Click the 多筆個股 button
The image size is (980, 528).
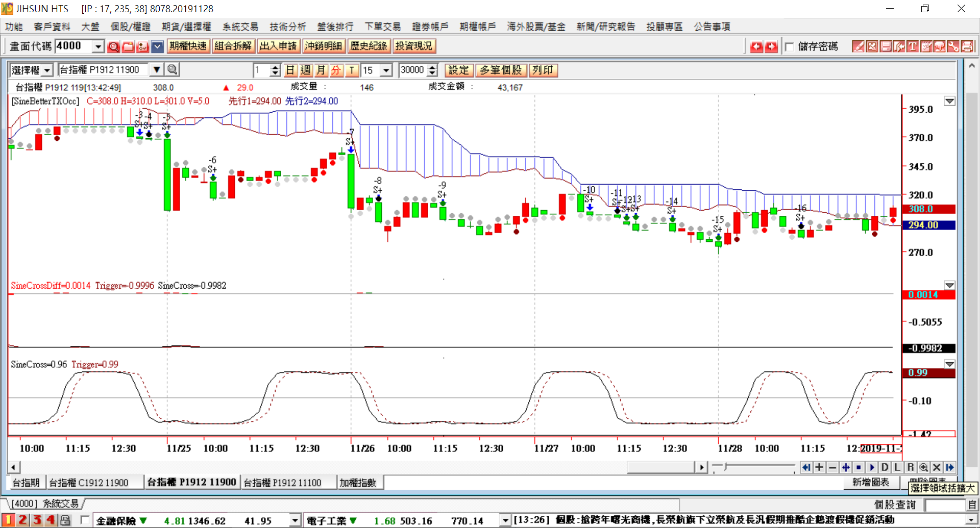pyautogui.click(x=500, y=70)
